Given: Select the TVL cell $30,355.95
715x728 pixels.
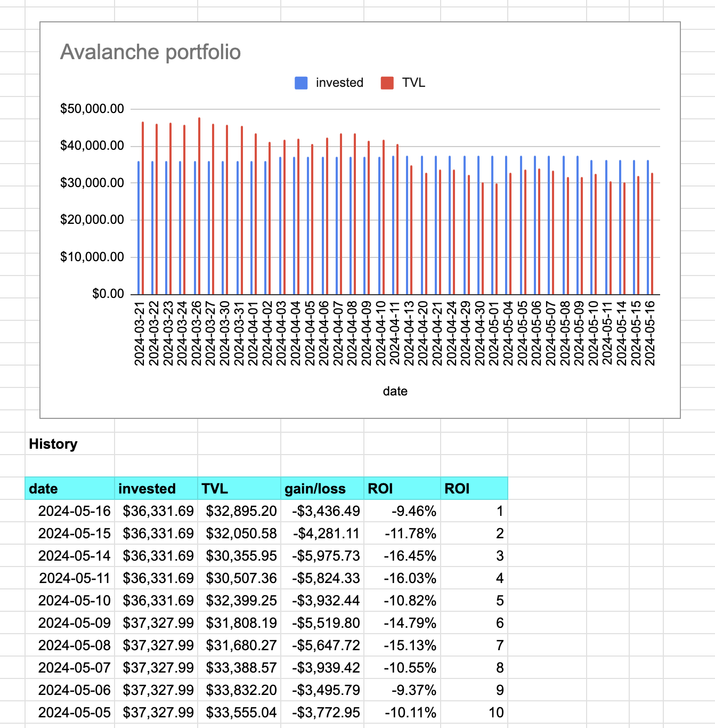Looking at the screenshot, I should 239,556.
